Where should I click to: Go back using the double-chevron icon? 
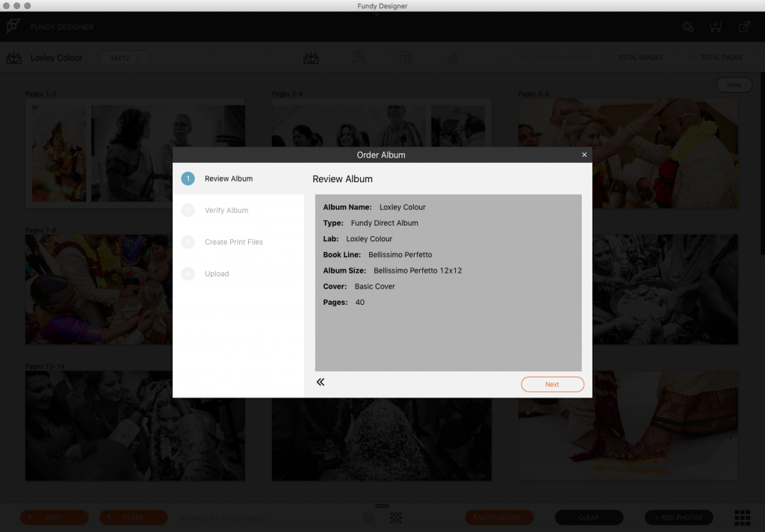320,382
